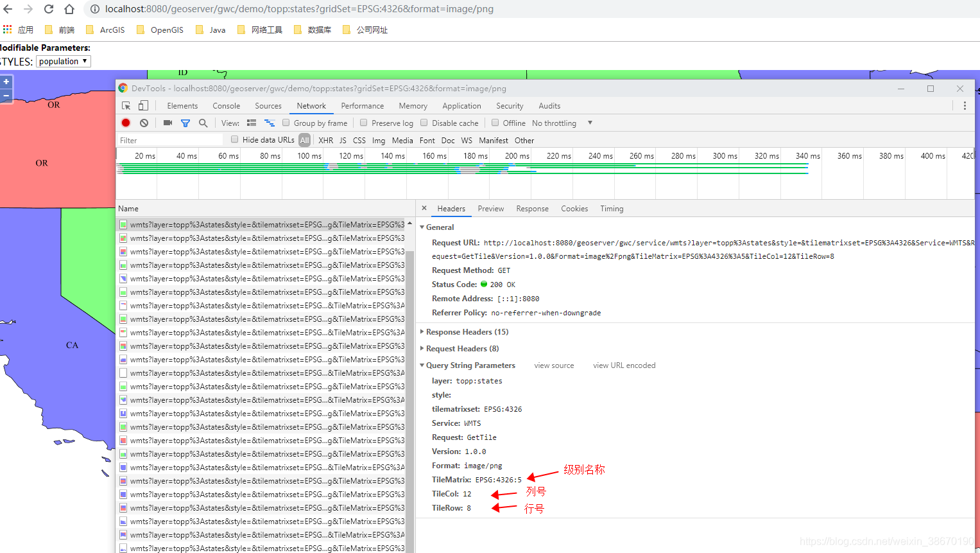
Task: Clear the network log
Action: (x=144, y=123)
